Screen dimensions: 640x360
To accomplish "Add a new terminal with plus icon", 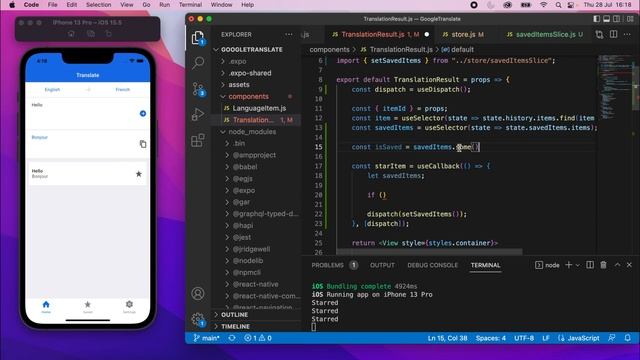I will point(568,265).
